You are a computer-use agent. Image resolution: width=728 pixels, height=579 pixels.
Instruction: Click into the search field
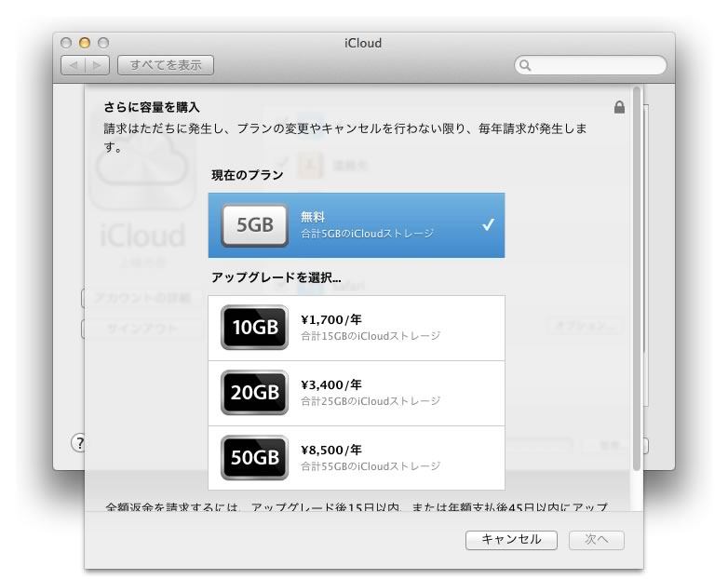pyautogui.click(x=590, y=65)
